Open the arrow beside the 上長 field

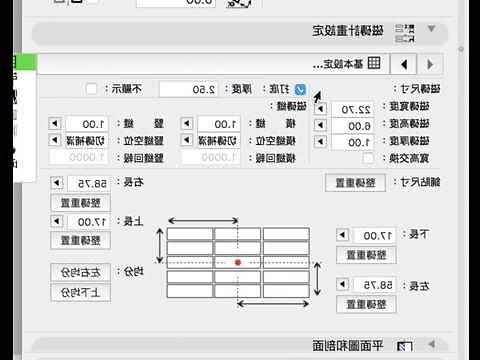[57, 221]
